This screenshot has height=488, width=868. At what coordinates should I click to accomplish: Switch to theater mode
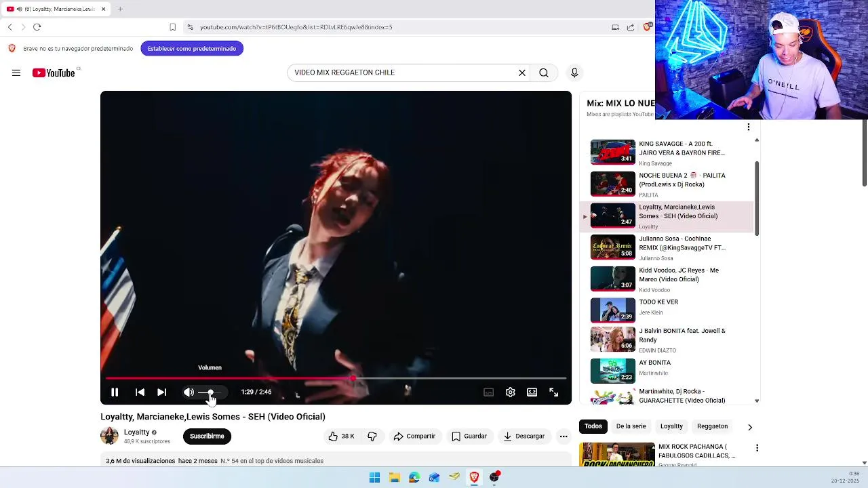(532, 392)
